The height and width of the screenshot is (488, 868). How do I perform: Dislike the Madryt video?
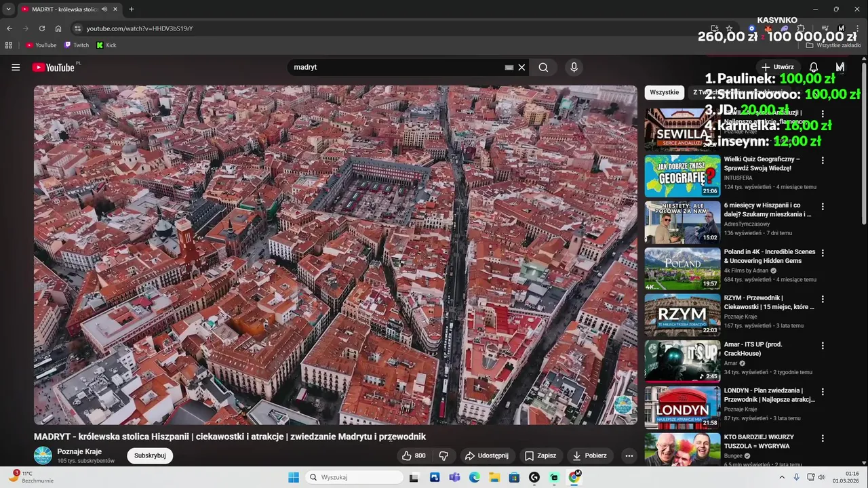[x=443, y=455]
